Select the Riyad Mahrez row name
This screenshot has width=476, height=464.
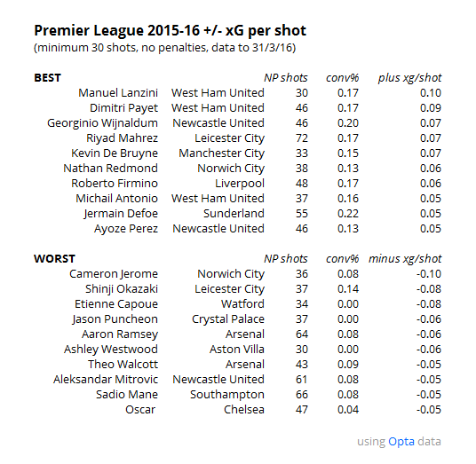tap(122, 138)
